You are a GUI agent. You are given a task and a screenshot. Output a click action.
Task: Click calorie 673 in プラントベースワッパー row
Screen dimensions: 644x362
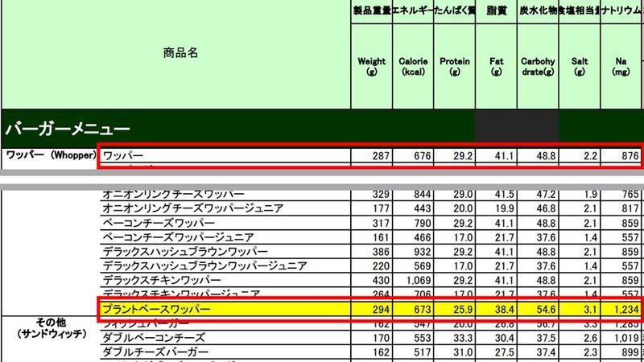pos(422,310)
